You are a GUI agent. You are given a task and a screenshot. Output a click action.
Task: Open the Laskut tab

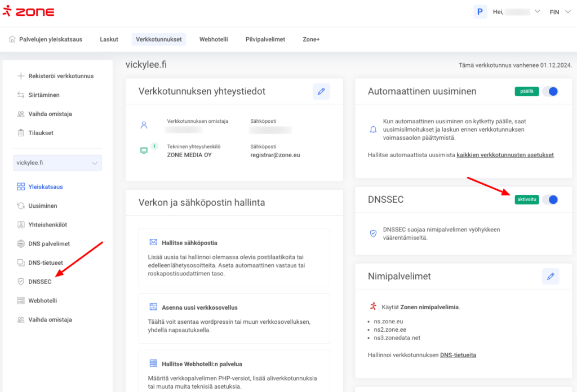[x=109, y=39]
